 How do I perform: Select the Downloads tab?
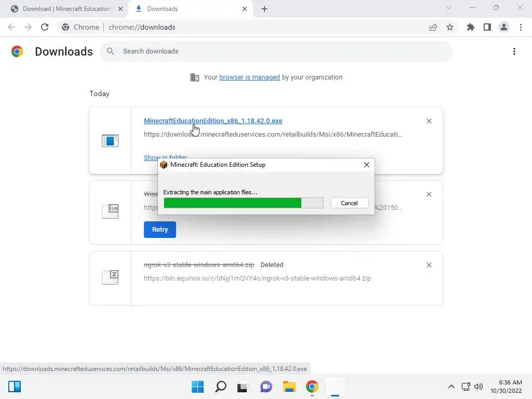[190, 9]
